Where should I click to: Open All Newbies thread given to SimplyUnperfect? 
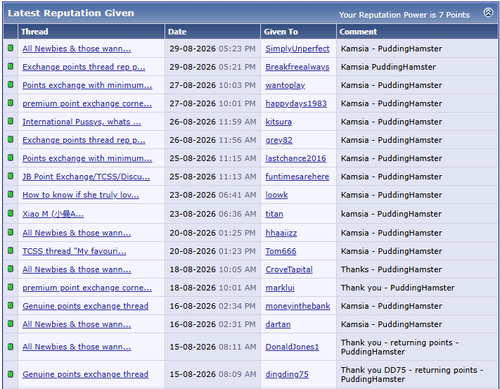point(77,49)
